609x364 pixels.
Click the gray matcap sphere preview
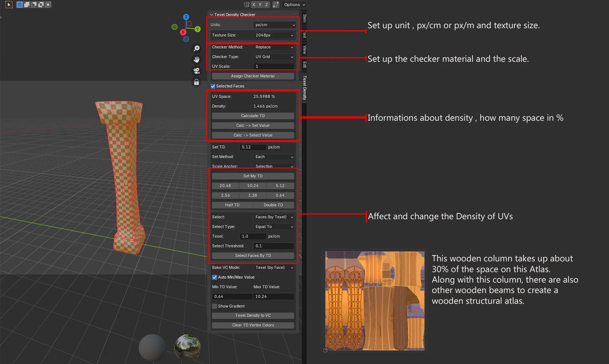pos(152,348)
